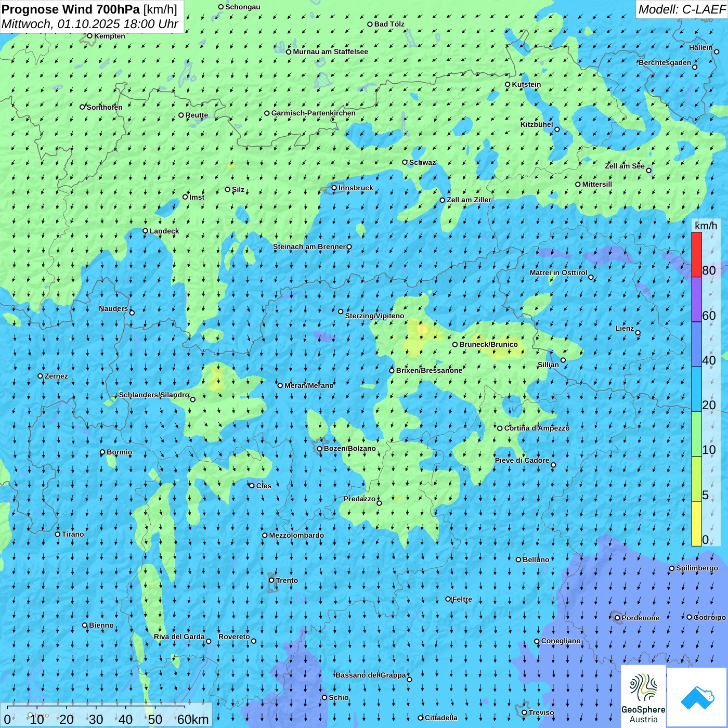Click the Tirano location marker

pos(58,534)
